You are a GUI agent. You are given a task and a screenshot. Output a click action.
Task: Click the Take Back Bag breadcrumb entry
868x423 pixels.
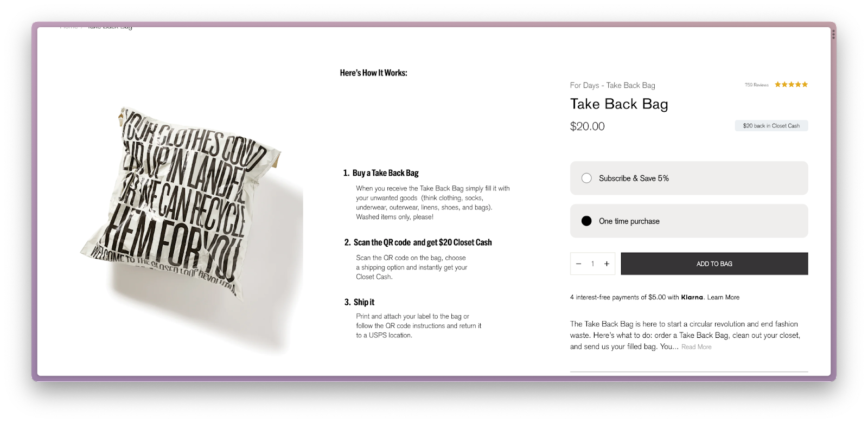pos(109,26)
